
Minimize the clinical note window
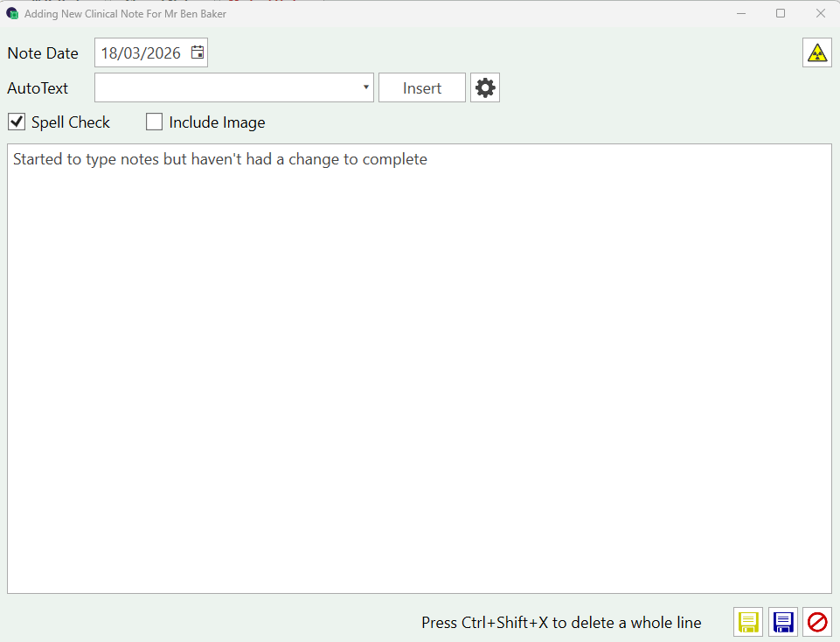(741, 13)
